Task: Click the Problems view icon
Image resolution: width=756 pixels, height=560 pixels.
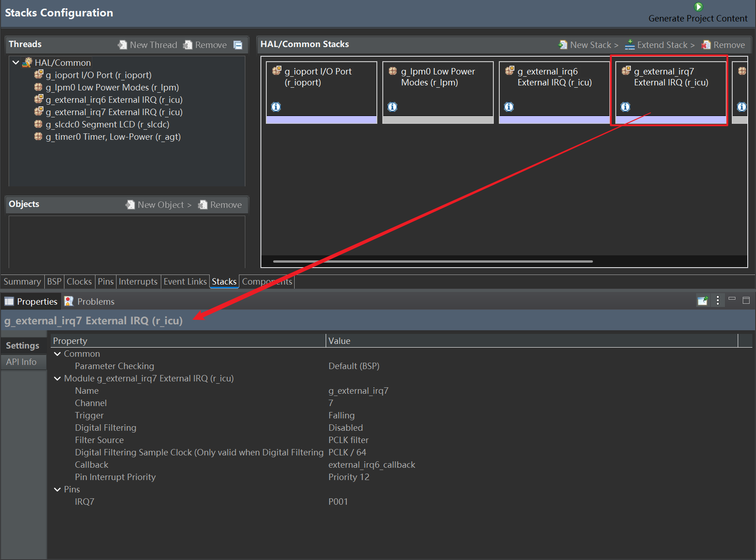Action: [69, 301]
